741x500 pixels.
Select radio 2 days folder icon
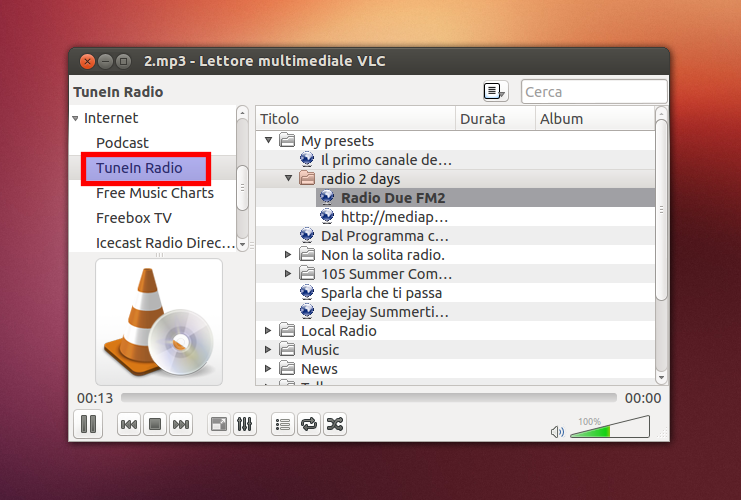(x=307, y=178)
